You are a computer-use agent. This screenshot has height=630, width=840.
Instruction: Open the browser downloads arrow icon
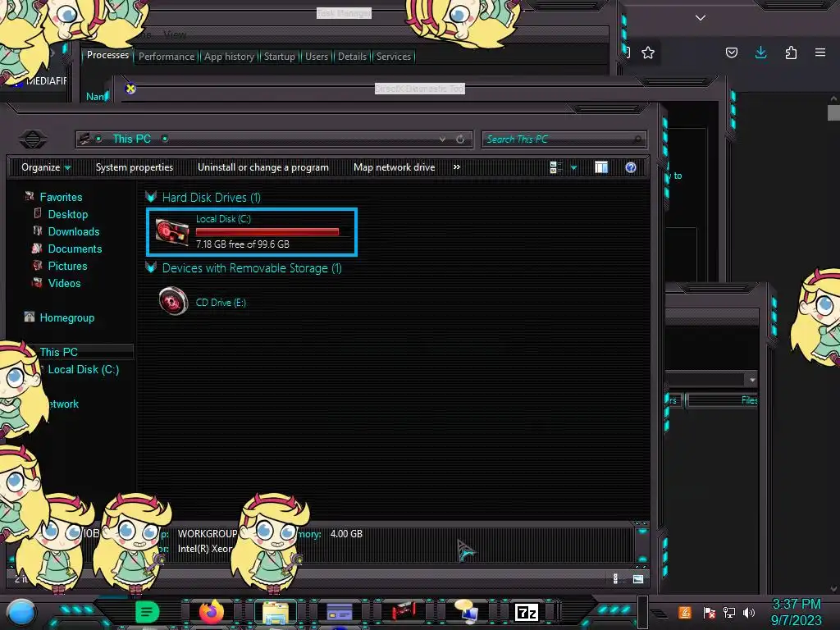tap(760, 52)
